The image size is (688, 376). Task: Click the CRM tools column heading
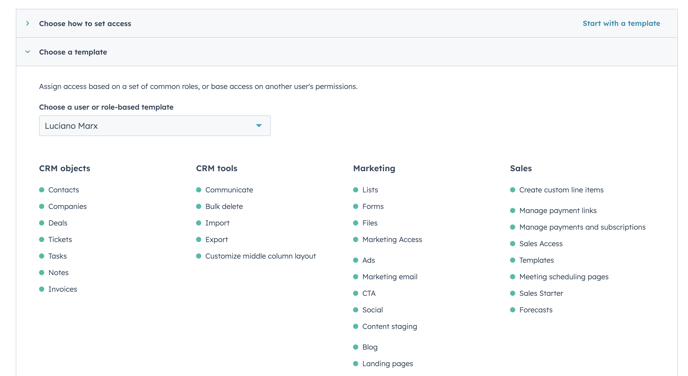click(217, 168)
